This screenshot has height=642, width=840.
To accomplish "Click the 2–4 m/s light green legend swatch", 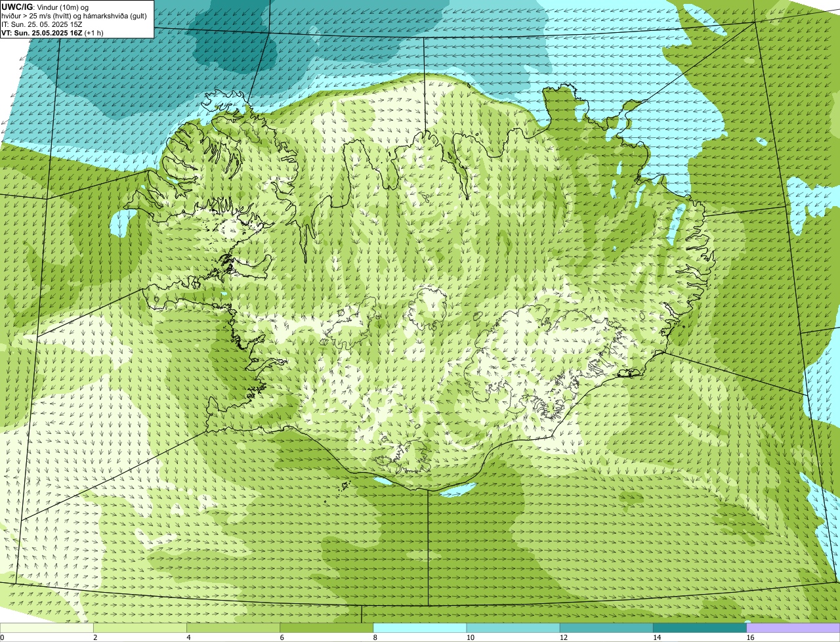I will [140, 628].
